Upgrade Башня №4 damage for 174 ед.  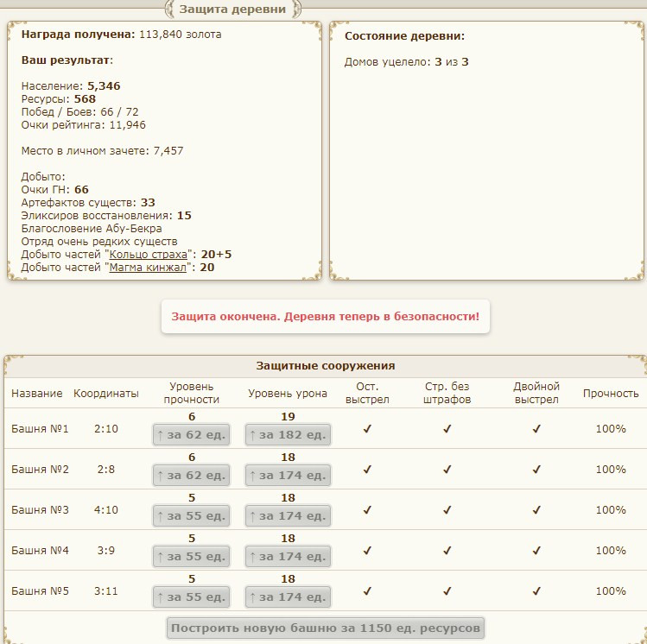[x=288, y=557]
